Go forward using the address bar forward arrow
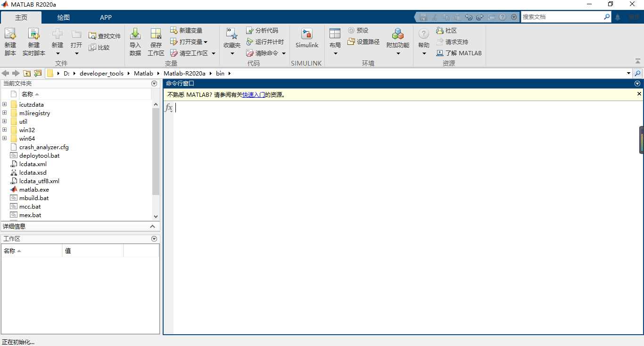This screenshot has height=346, width=644. pos(16,73)
